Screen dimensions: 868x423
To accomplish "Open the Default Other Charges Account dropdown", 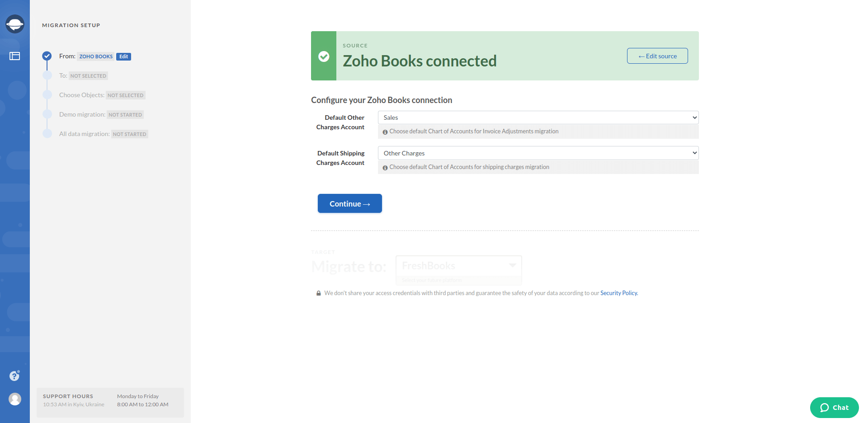I will [538, 117].
